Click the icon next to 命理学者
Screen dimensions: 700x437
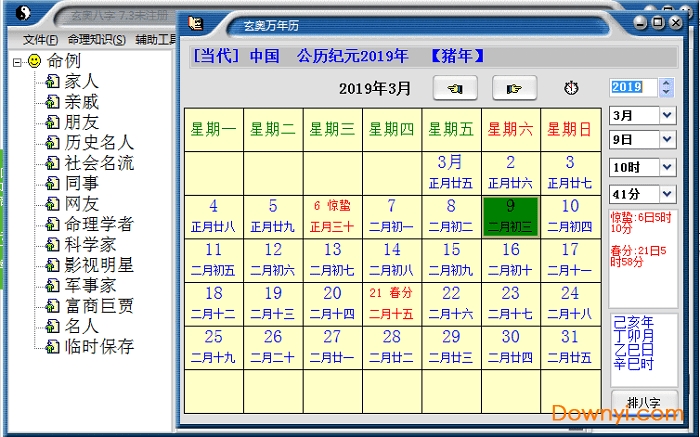pyautogui.click(x=53, y=224)
